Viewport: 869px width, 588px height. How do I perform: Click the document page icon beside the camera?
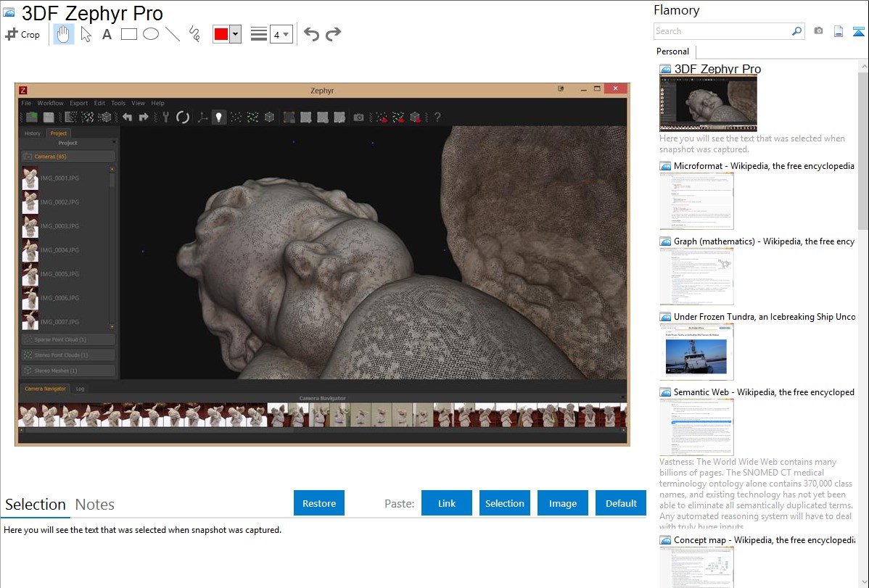point(839,31)
